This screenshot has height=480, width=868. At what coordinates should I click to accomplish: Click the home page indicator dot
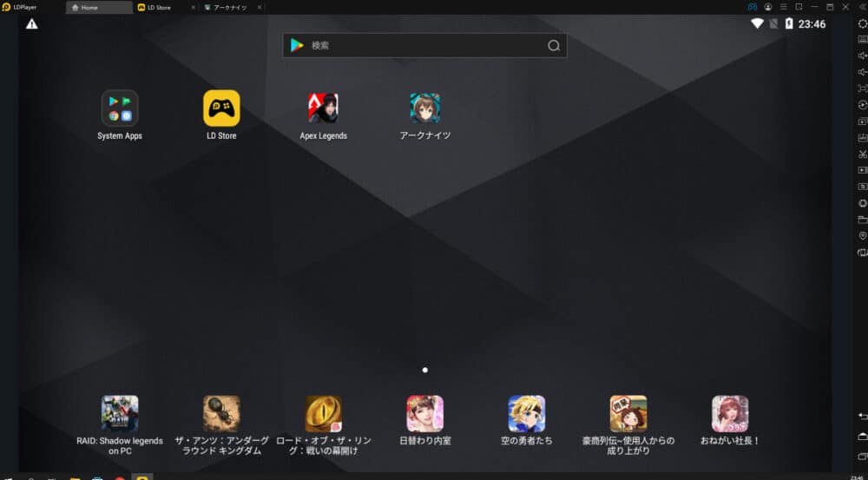click(425, 370)
